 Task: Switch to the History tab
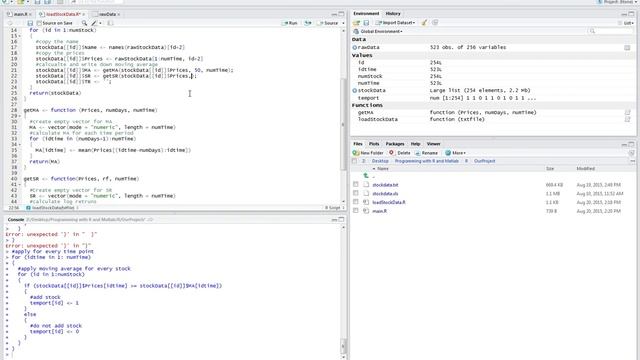[393, 13]
